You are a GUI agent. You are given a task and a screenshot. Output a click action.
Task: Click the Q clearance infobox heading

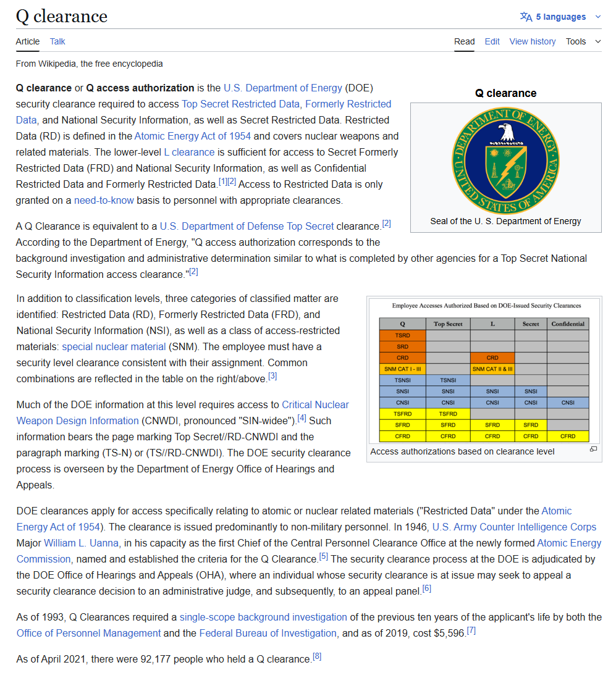(x=505, y=93)
